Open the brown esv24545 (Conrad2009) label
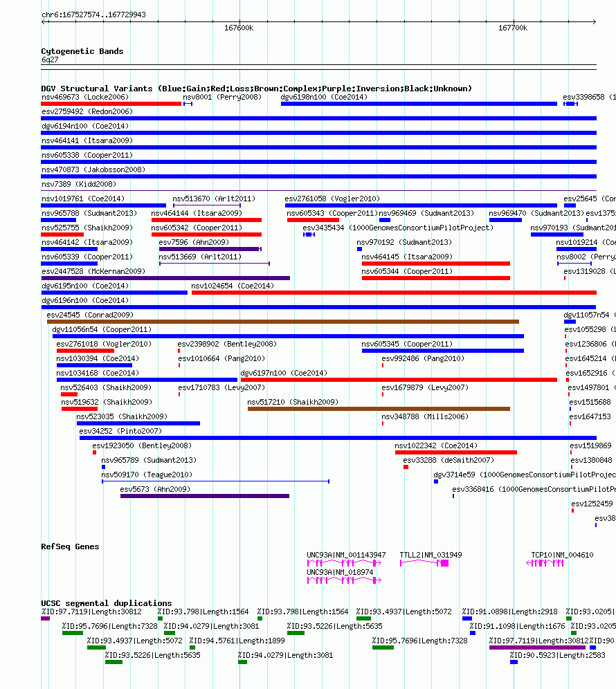 [x=90, y=315]
